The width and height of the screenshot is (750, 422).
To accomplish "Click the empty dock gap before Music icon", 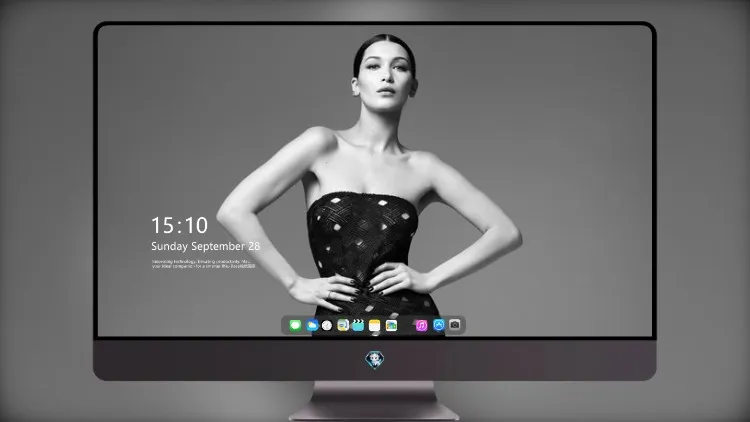I will coord(406,325).
